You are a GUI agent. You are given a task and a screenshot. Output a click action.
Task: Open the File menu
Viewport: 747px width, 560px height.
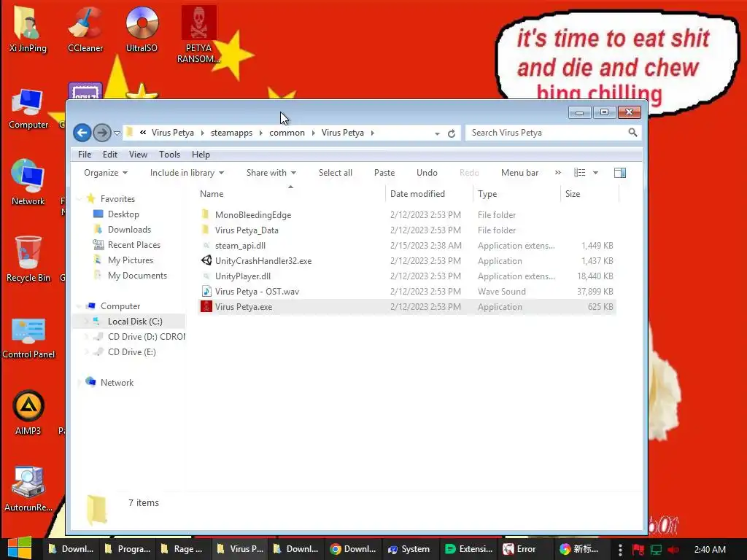(85, 155)
